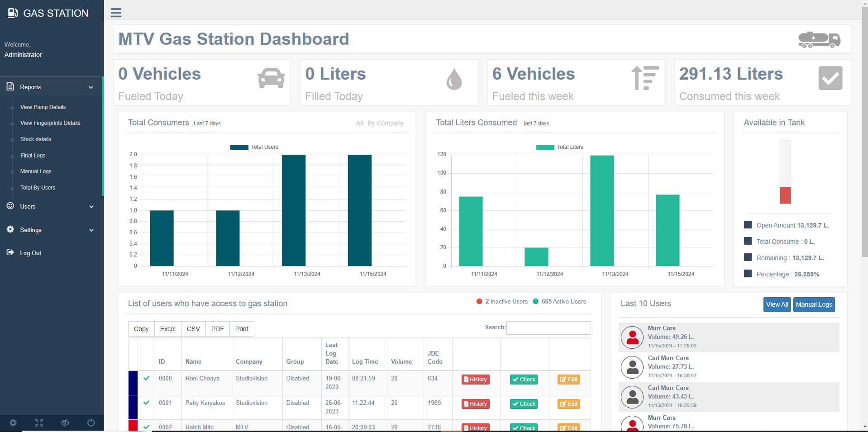Screen dimensions: 868x432
Task: Click the GAS STATION fuel pump logo
Action: click(13, 13)
